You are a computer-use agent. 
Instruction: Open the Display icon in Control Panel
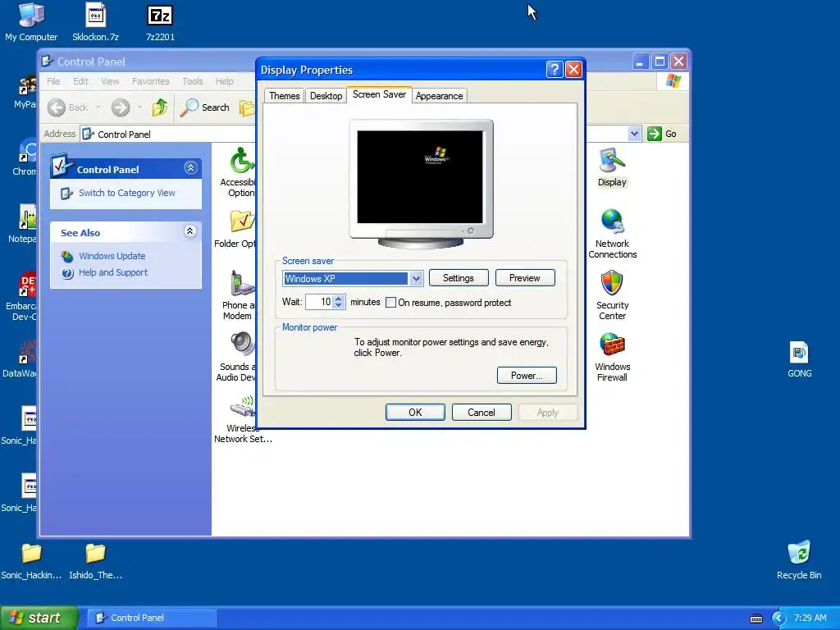pos(612,167)
